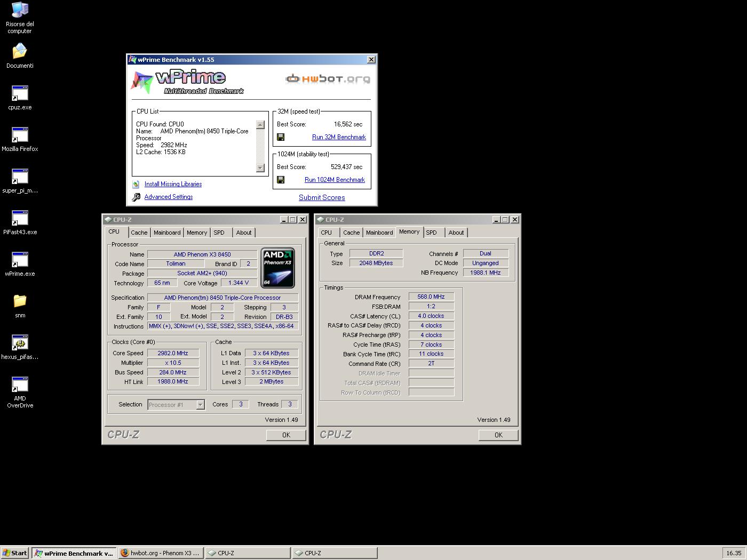Switch to About tab in left CPU-Z
Screen dimensions: 747x560
click(244, 233)
